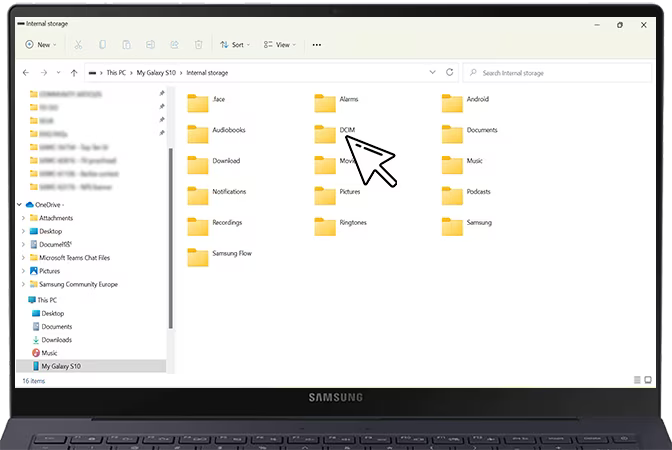Go forward with the right arrow button
The image size is (672, 450).
click(44, 73)
